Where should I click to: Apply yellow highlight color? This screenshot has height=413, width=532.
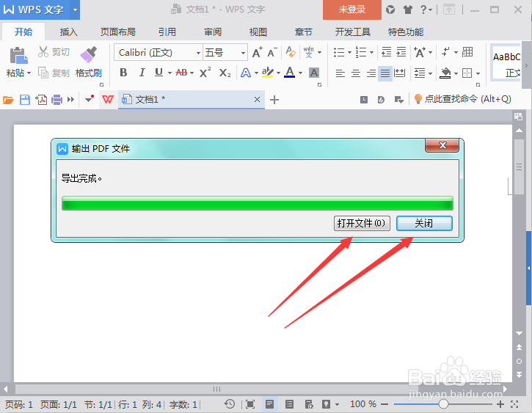tap(267, 72)
